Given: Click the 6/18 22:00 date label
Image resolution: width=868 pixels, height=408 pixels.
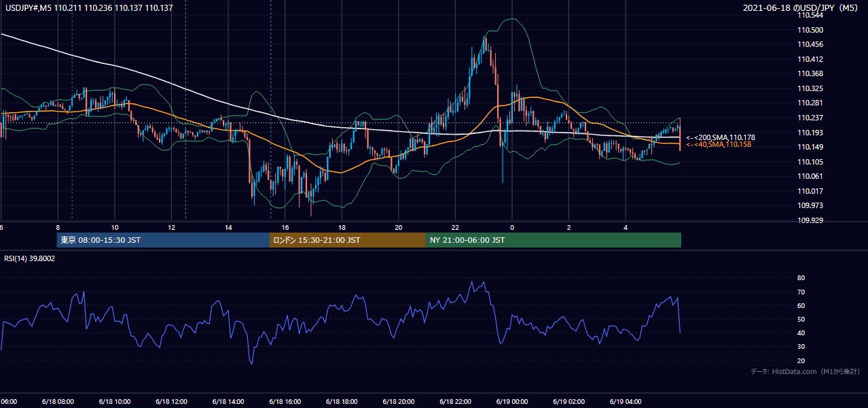Looking at the screenshot, I should click(456, 402).
